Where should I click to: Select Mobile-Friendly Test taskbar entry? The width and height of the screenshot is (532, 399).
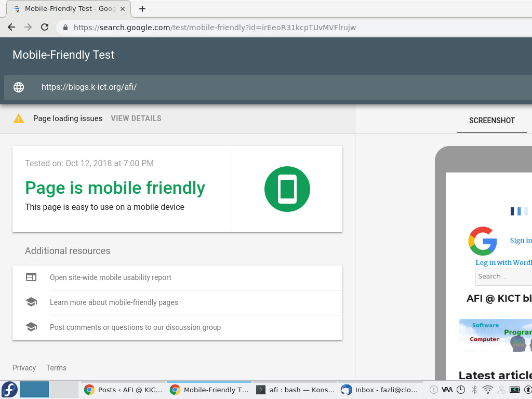pos(209,390)
